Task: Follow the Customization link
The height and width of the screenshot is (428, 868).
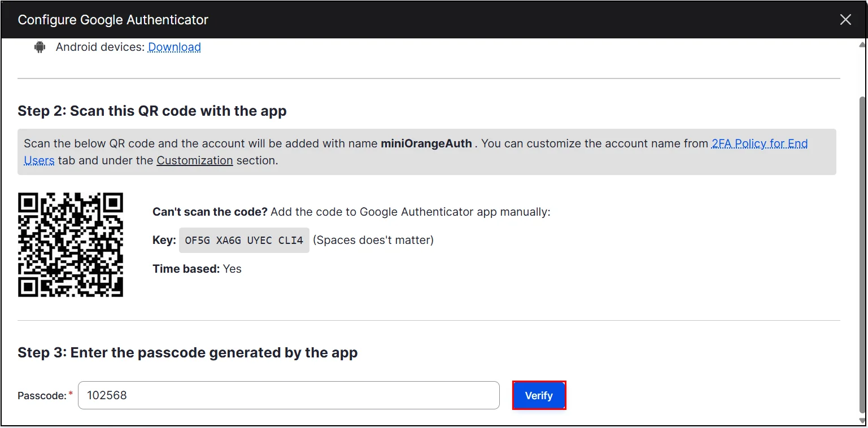Action: tap(195, 160)
